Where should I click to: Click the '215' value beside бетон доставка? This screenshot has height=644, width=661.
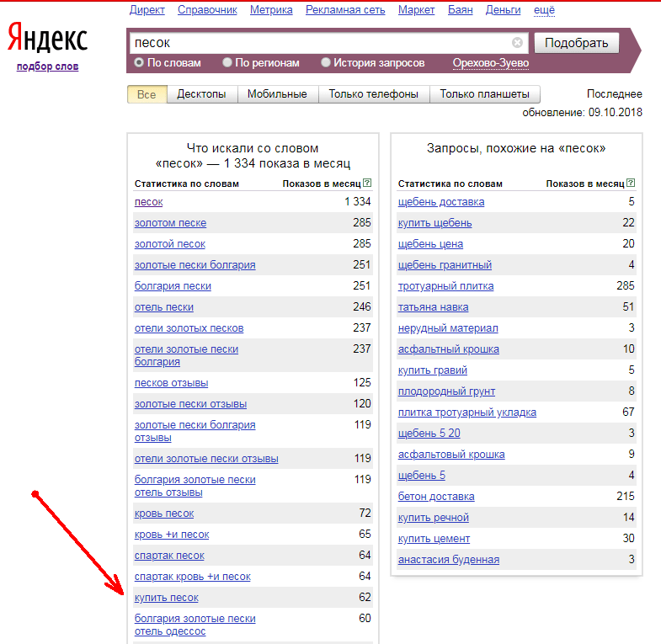[625, 496]
